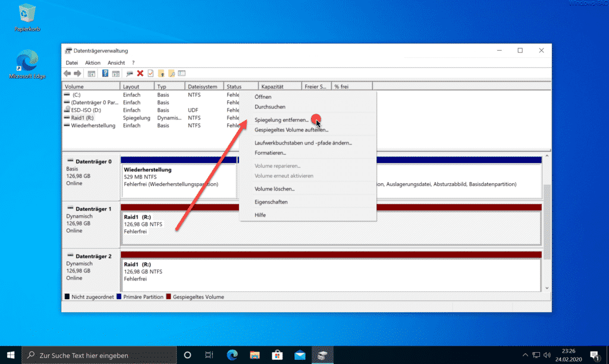
Task: Select the Wiederherstellung volume list row
Action: [152, 125]
